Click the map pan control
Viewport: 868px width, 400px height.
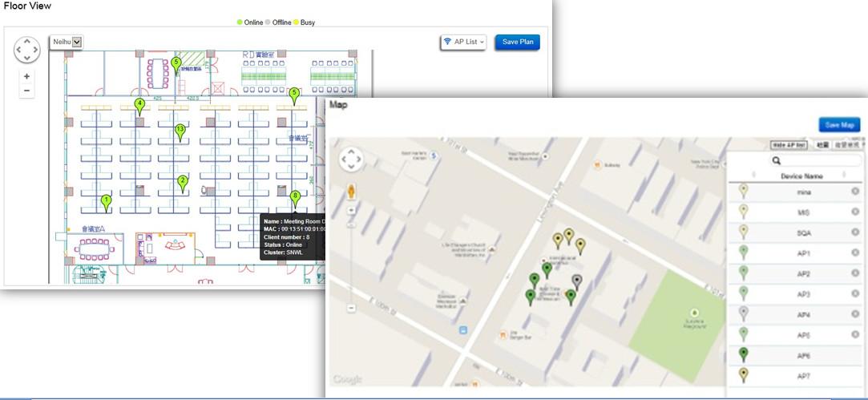[x=351, y=160]
